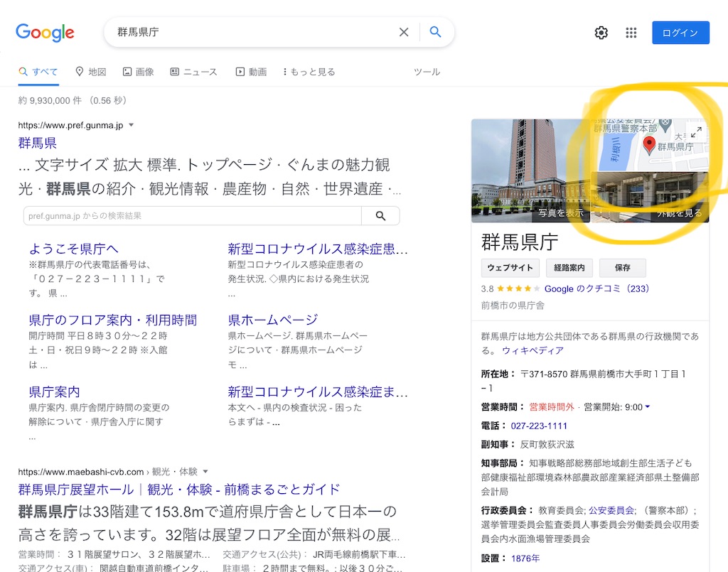Open the 県ホームページ link
This screenshot has width=728, height=572.
[x=273, y=320]
